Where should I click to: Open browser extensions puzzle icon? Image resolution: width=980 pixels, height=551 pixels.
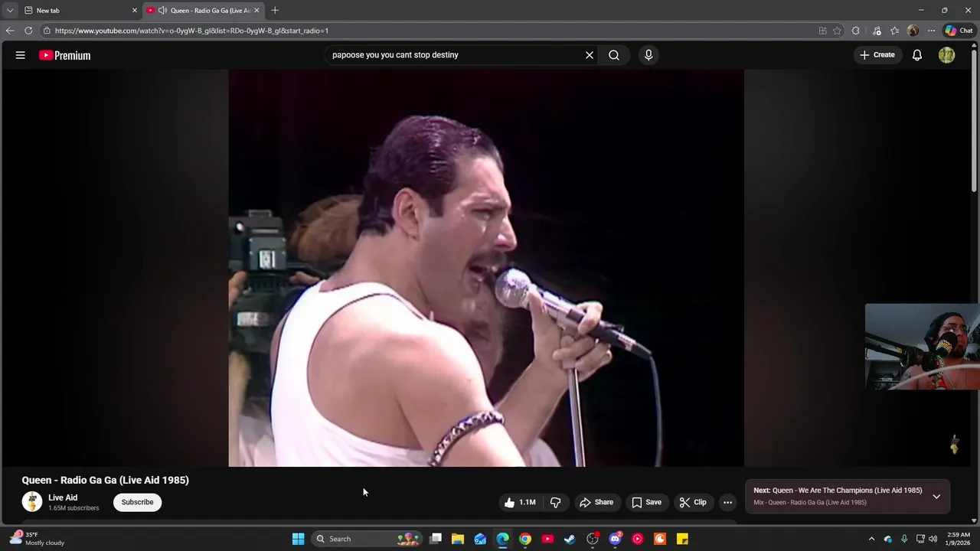pos(856,31)
